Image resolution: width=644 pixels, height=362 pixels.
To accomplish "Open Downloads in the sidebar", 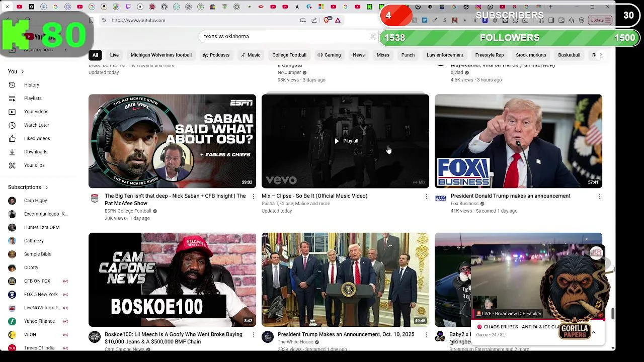I will pyautogui.click(x=36, y=152).
